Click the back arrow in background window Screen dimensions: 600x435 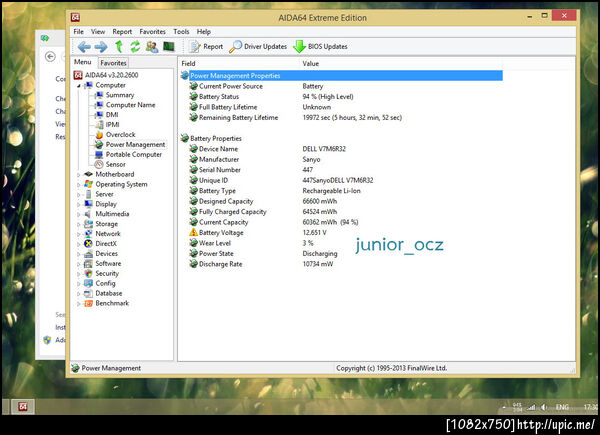pos(50,57)
